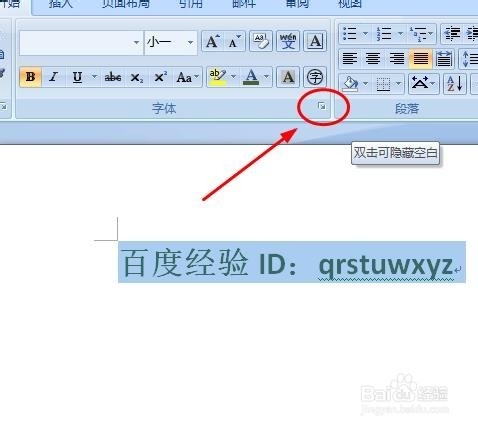Switch to the 页面布局 ribbon tab

click(x=126, y=3)
